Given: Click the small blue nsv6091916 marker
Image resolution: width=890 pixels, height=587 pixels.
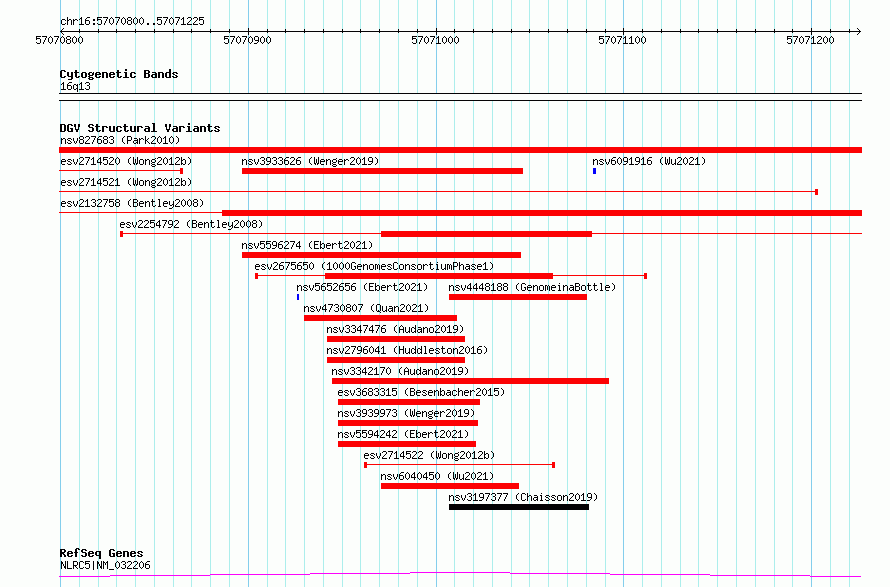Looking at the screenshot, I should [x=594, y=171].
